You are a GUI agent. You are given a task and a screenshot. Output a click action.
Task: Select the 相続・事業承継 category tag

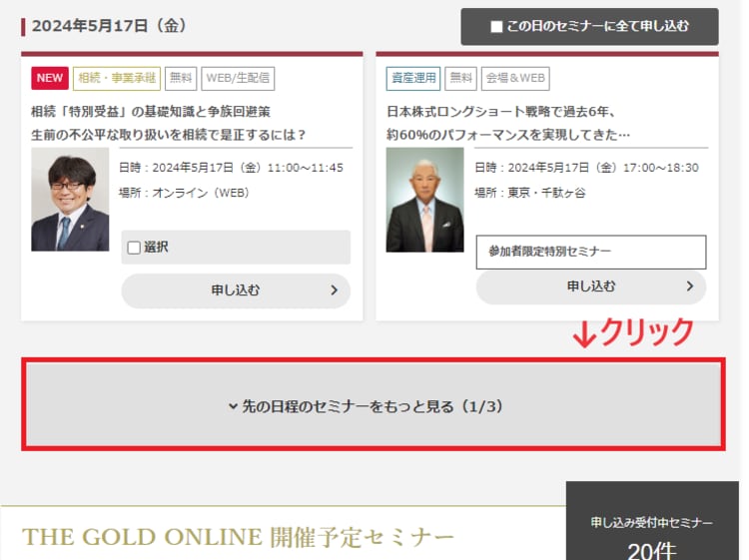click(x=117, y=79)
